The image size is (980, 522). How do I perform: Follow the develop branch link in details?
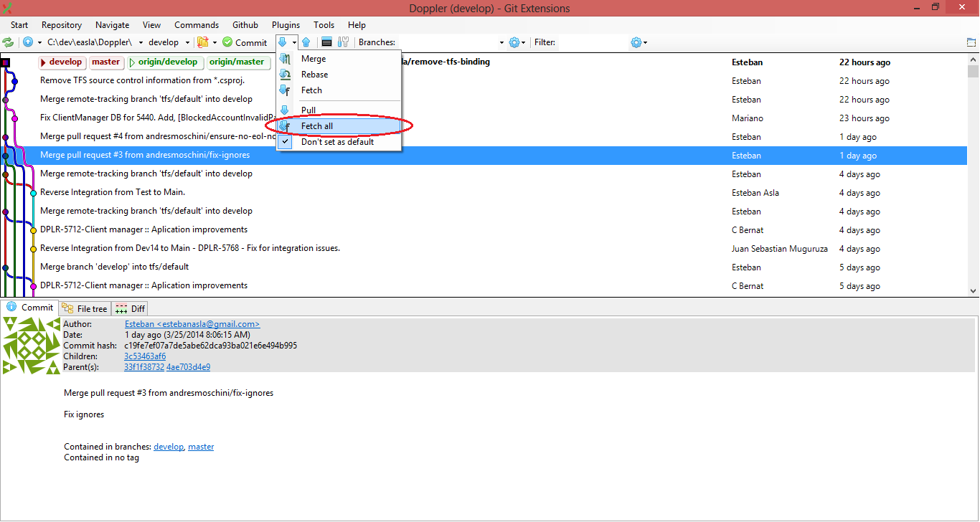coord(169,447)
